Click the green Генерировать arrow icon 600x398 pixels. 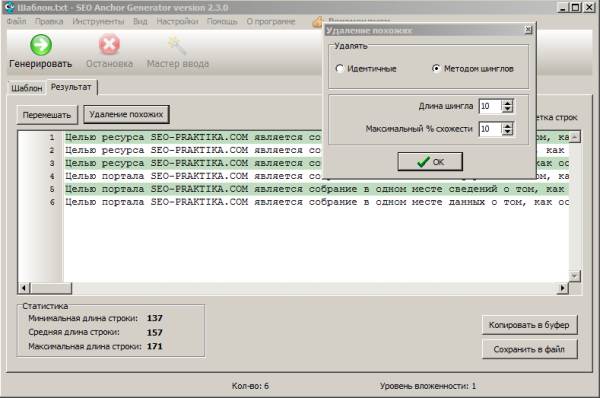[41, 45]
